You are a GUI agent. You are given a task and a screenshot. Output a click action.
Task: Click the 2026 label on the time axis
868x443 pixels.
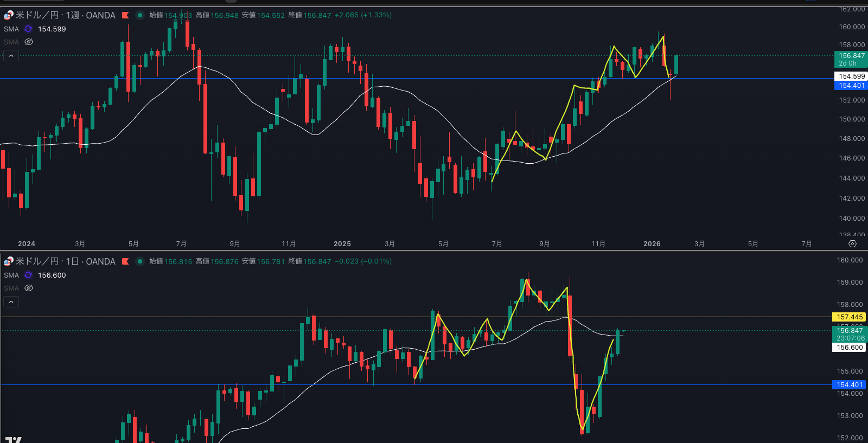tap(652, 244)
